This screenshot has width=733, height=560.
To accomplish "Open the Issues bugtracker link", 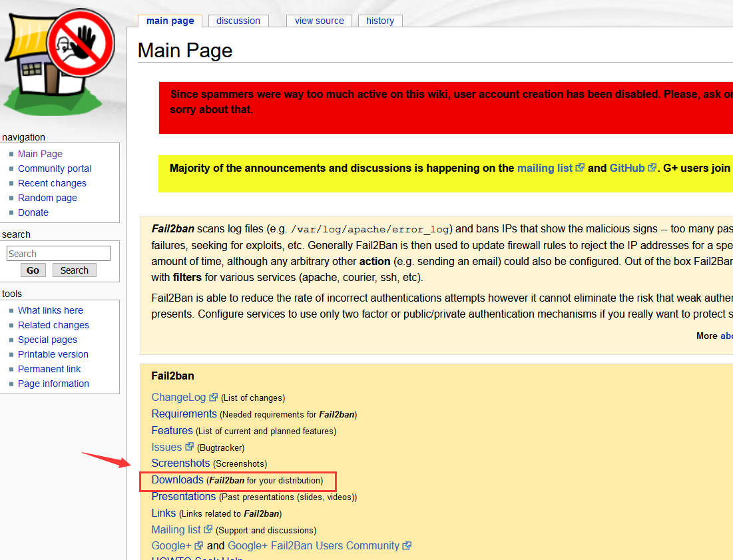I will click(x=166, y=447).
